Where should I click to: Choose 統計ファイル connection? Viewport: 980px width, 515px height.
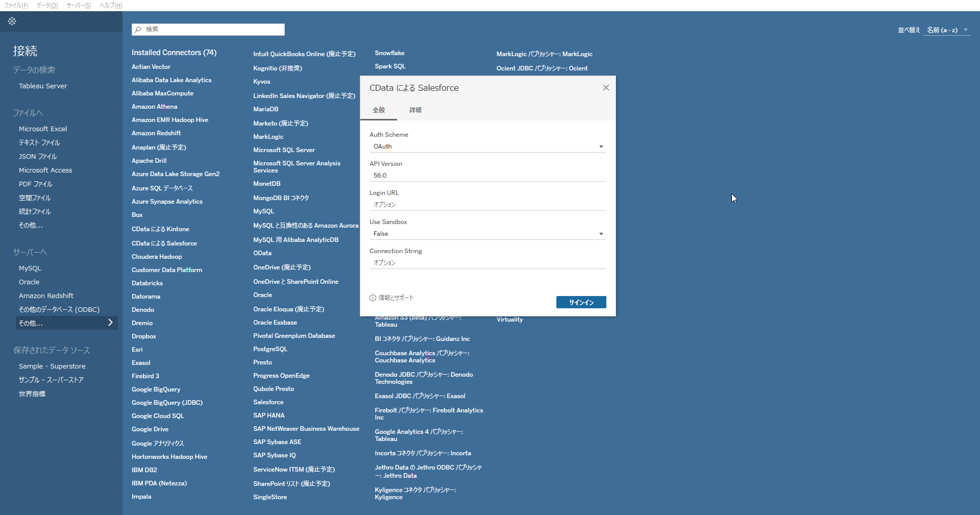pyautogui.click(x=35, y=212)
